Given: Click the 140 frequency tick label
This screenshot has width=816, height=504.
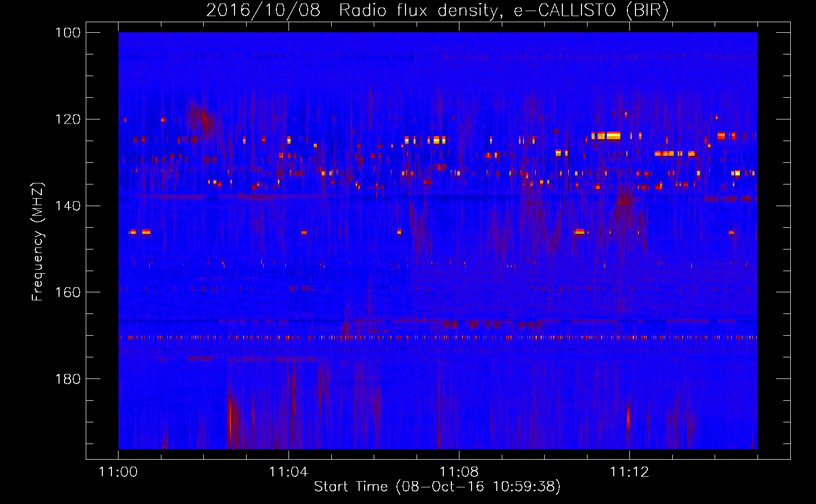Looking at the screenshot, I should pos(67,206).
